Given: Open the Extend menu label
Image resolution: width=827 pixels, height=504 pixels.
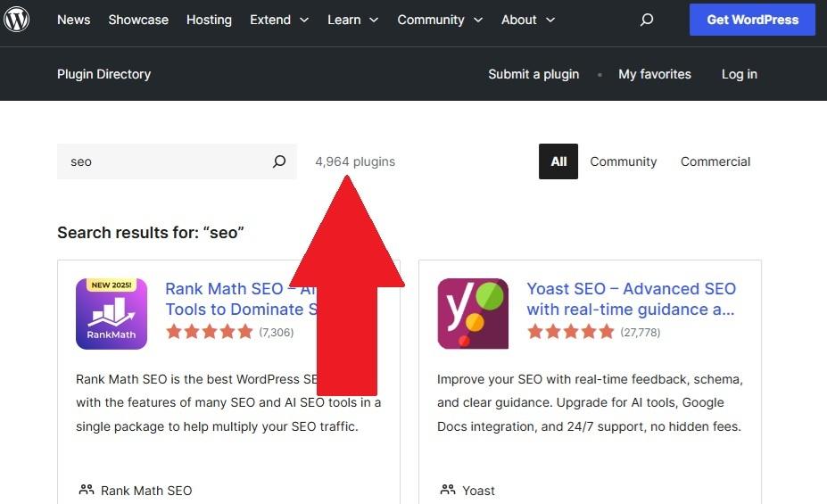Looking at the screenshot, I should tap(270, 20).
